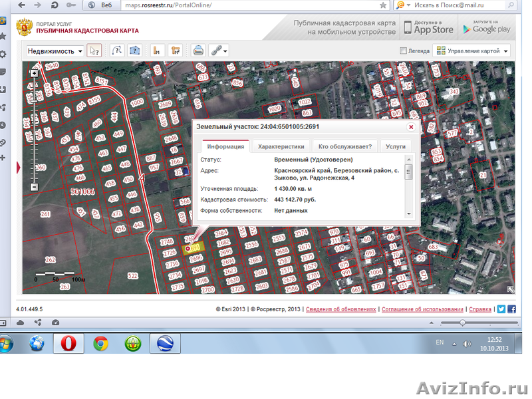Reload the page with the refresh icon
The image size is (532, 399).
(x=55, y=5)
